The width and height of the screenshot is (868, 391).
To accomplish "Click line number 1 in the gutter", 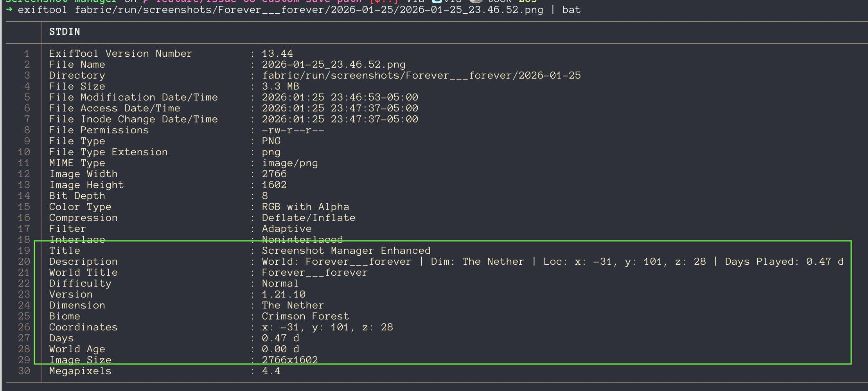I will 27,54.
